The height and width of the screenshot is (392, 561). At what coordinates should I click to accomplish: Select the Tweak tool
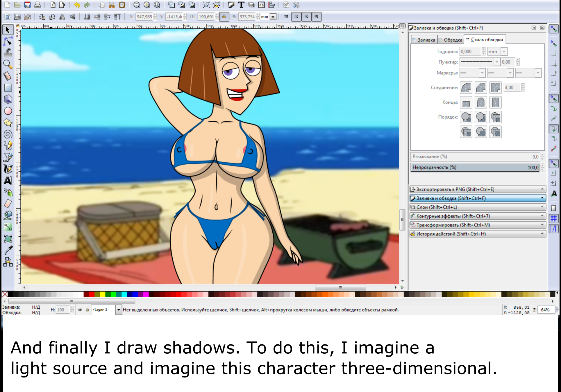pos(8,53)
